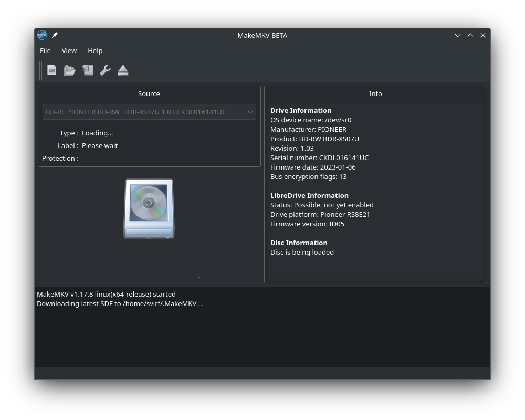Click the 'Disc Information' heading
Image resolution: width=525 pixels, height=420 pixels.
pyautogui.click(x=299, y=243)
